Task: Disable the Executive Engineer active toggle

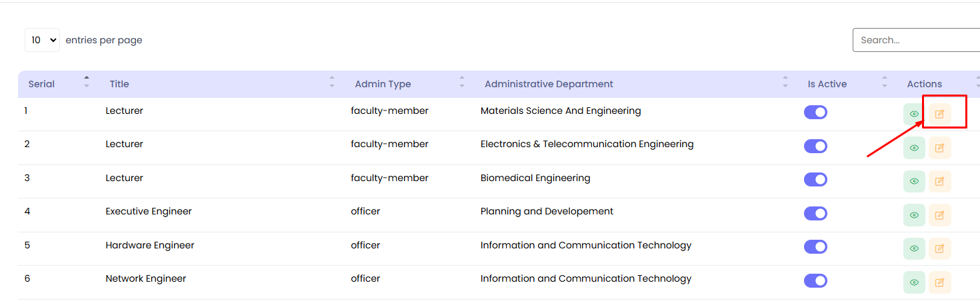Action: [x=815, y=213]
